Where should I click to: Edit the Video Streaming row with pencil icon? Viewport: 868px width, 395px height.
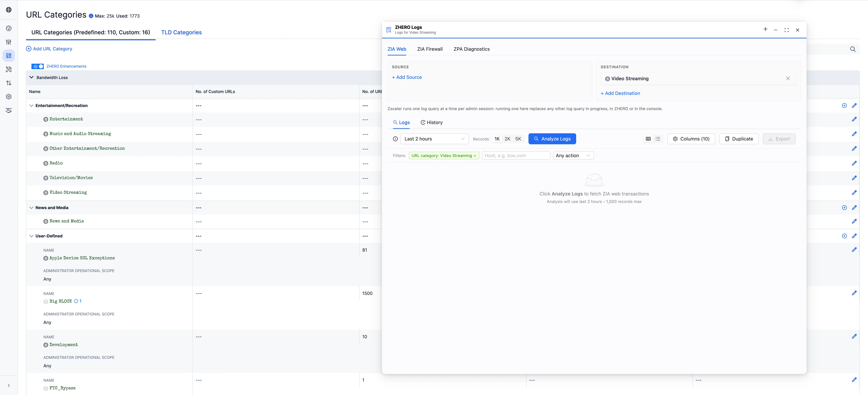854,193
